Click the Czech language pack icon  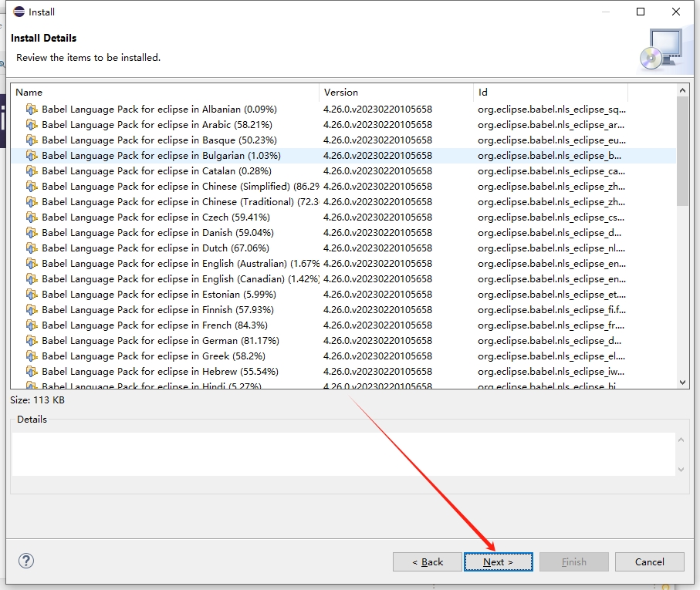[31, 217]
